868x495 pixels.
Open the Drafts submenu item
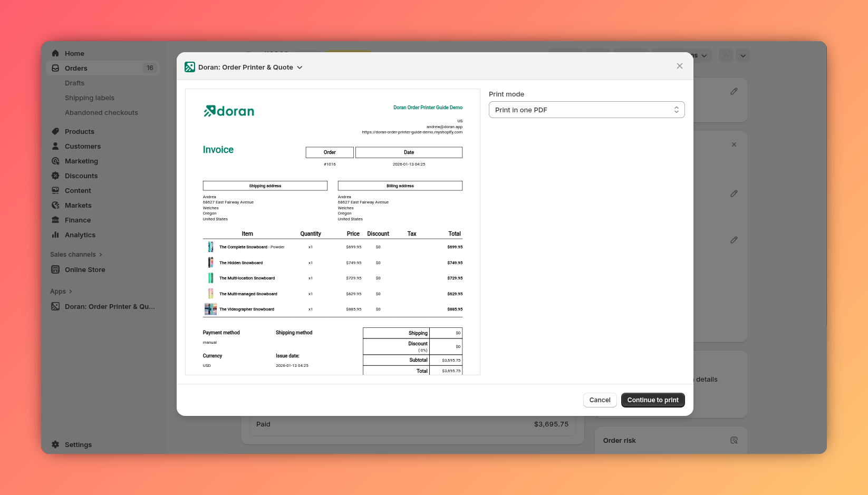[74, 83]
